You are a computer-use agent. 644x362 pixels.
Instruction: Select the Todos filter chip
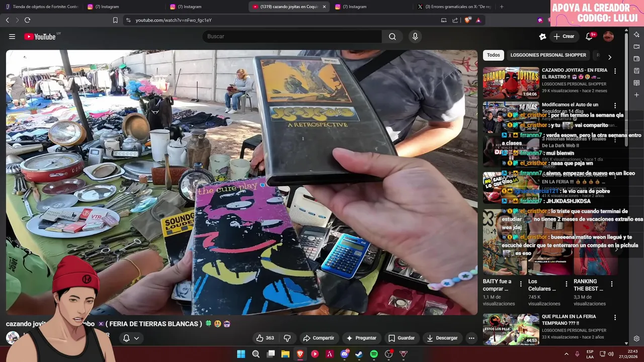tap(494, 55)
